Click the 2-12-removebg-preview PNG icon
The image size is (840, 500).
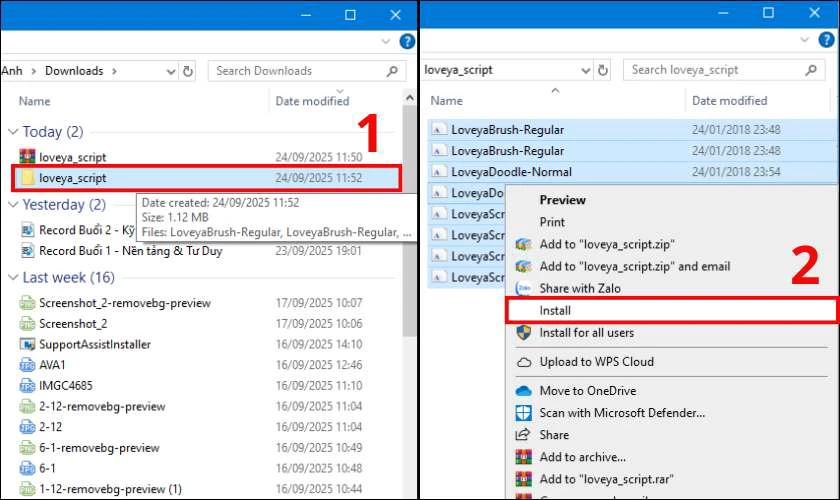[27, 406]
